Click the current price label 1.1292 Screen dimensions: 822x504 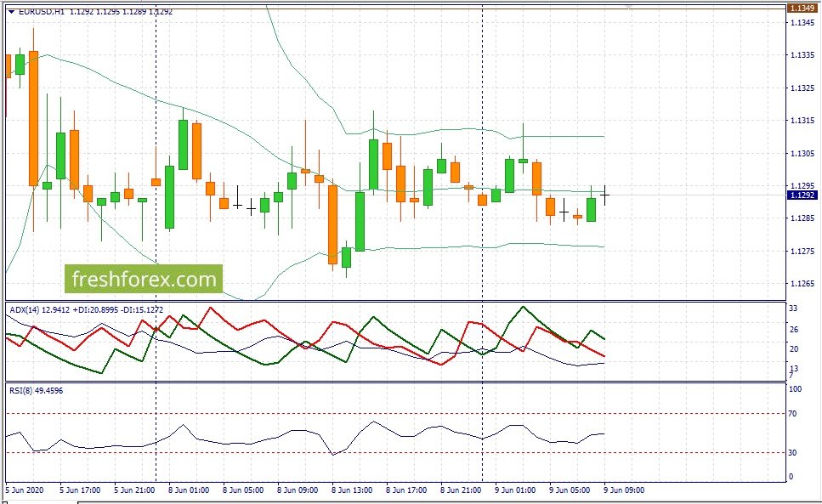pos(802,195)
